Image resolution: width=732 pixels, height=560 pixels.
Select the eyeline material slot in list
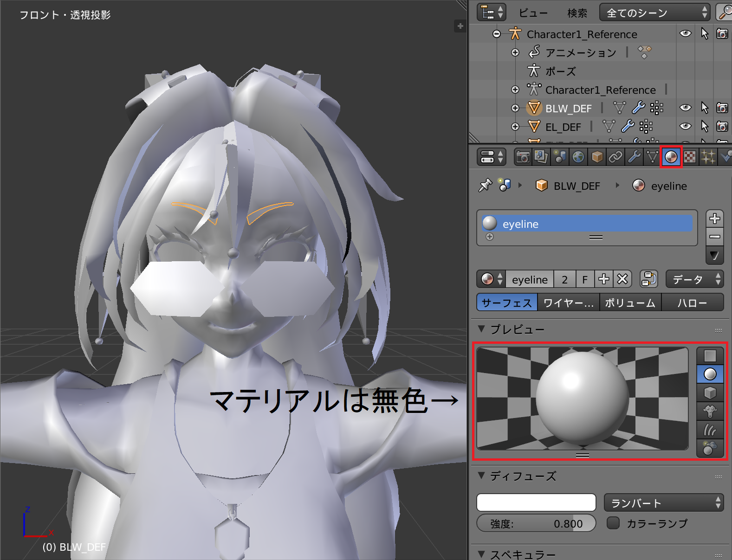[x=587, y=223]
